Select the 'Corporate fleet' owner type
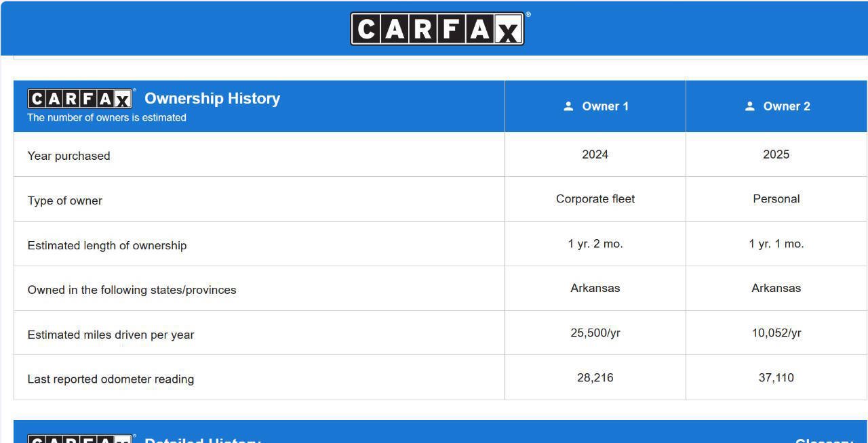The height and width of the screenshot is (443, 868). [x=595, y=199]
